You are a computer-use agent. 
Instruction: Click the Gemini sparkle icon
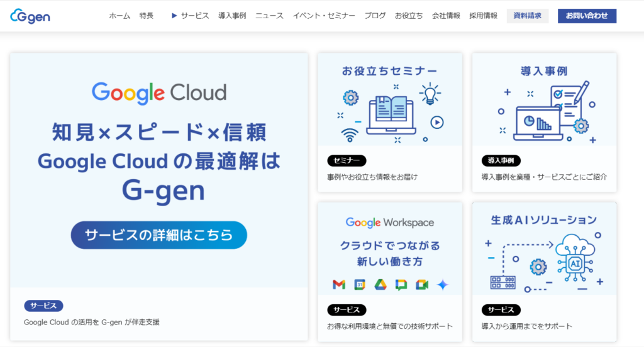tap(442, 285)
